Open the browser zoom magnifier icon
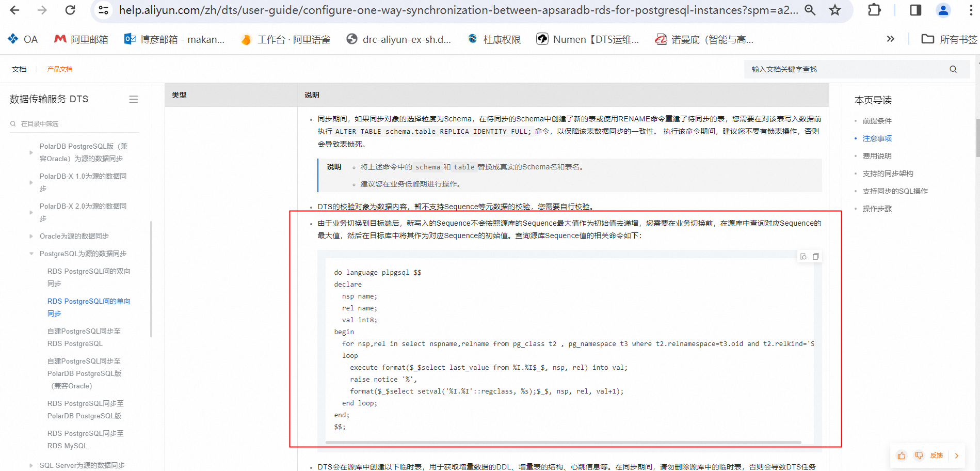 pyautogui.click(x=810, y=10)
